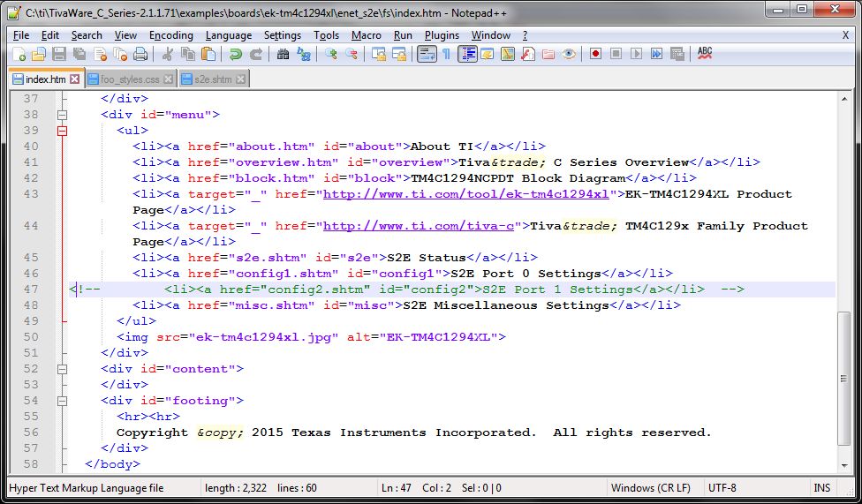
Task: Run macro multiple times icon
Action: [656, 54]
